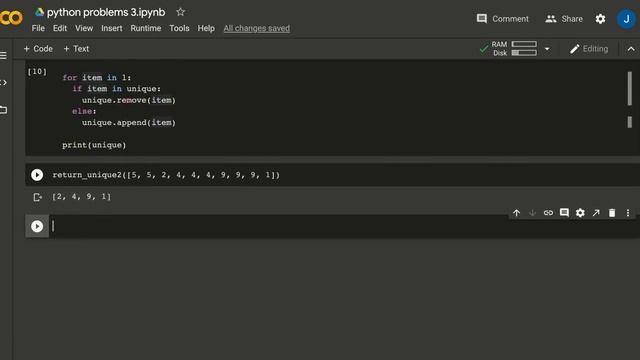
Task: Click the code cell scrollbar thumb
Action: pos(629,89)
